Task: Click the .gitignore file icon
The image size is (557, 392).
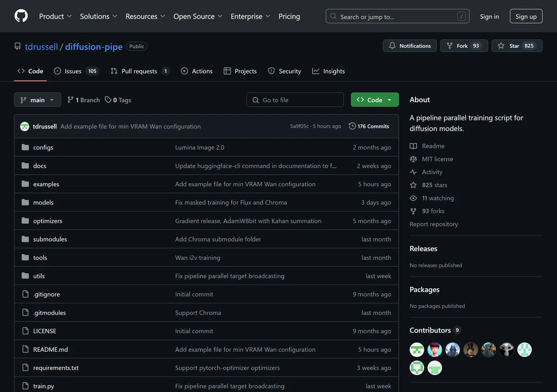Action: [25, 295]
